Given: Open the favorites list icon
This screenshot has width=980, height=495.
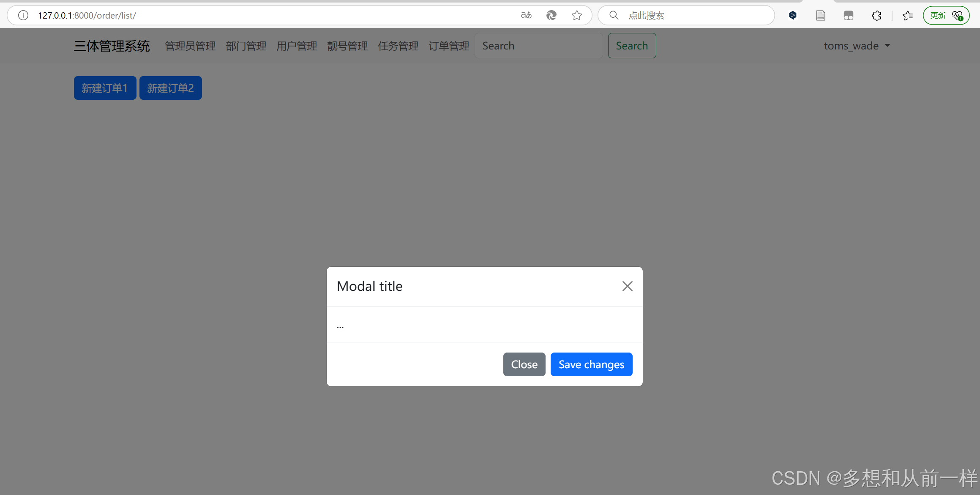Looking at the screenshot, I should [907, 15].
